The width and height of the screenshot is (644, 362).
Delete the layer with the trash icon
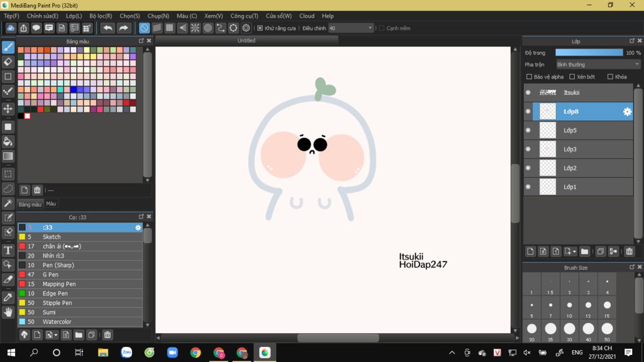[630, 251]
